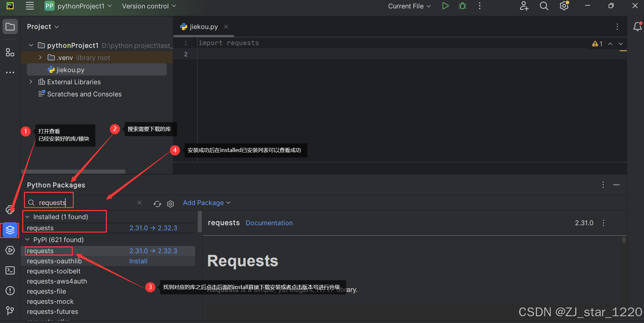Open Current File run configuration dropdown

[409, 6]
